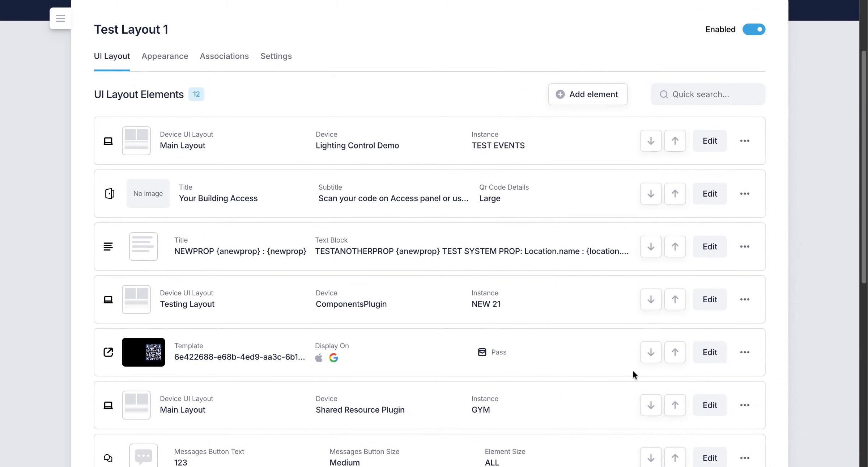Move the text block element down
The height and width of the screenshot is (467, 868).
pyautogui.click(x=651, y=247)
